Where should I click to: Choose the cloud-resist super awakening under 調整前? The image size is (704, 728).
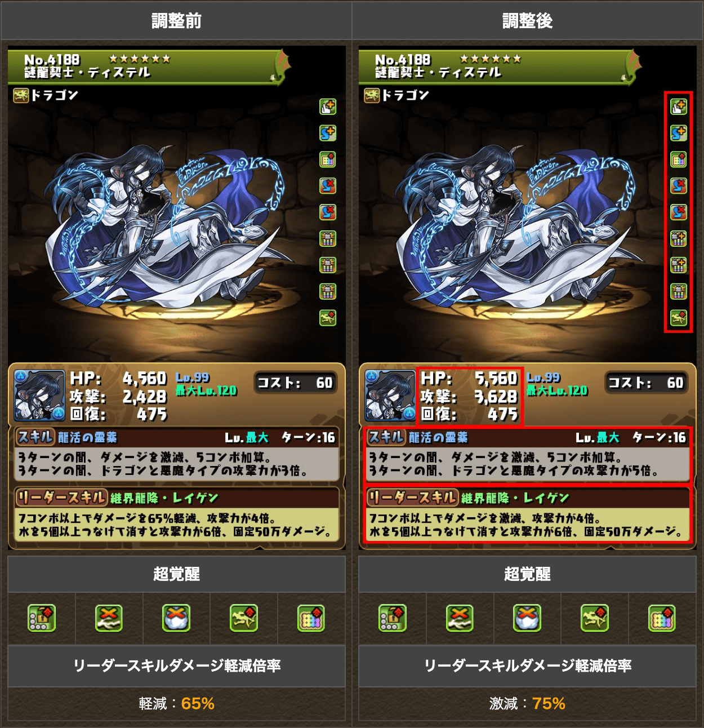tap(176, 618)
